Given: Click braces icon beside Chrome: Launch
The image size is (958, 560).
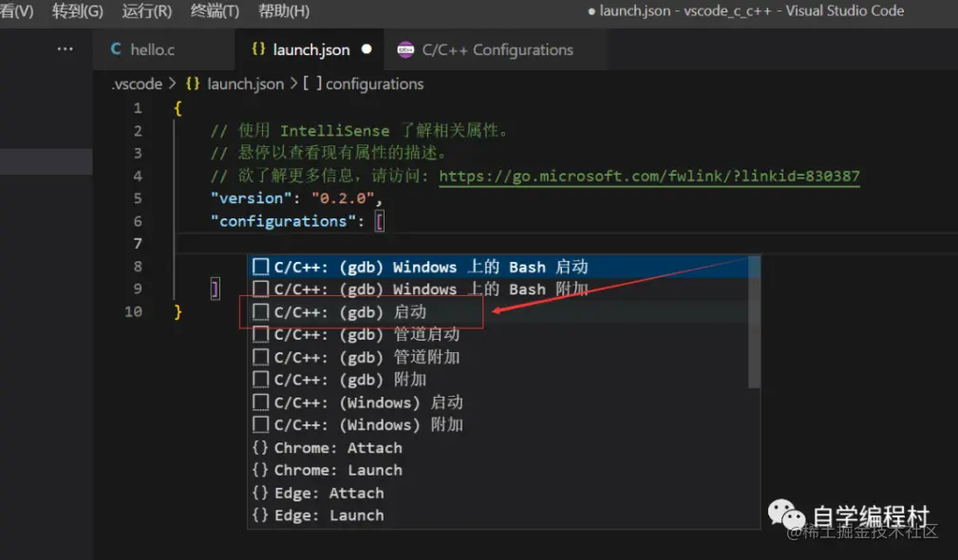Looking at the screenshot, I should [260, 470].
